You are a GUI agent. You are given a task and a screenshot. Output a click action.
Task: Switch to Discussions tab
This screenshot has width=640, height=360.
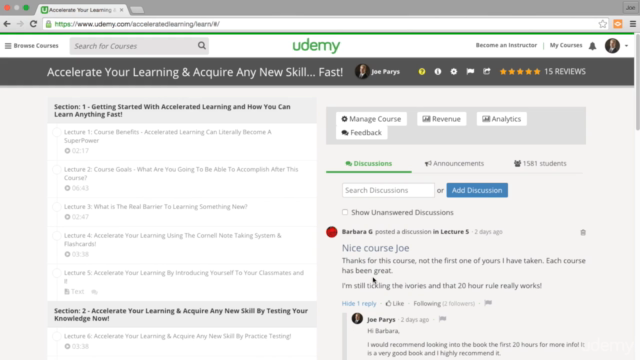point(369,163)
